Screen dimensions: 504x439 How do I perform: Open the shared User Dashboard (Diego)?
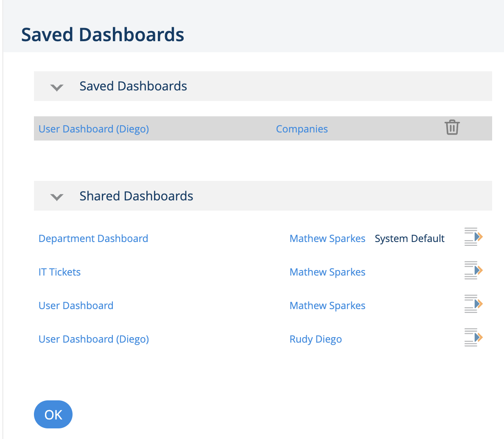point(93,339)
